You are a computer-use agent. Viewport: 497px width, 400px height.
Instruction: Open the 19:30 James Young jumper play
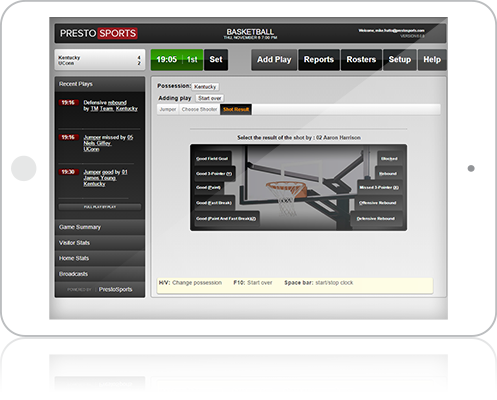click(x=105, y=178)
